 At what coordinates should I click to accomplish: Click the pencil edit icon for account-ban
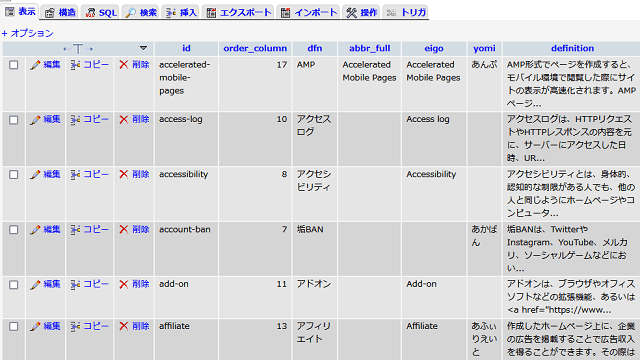(35, 230)
